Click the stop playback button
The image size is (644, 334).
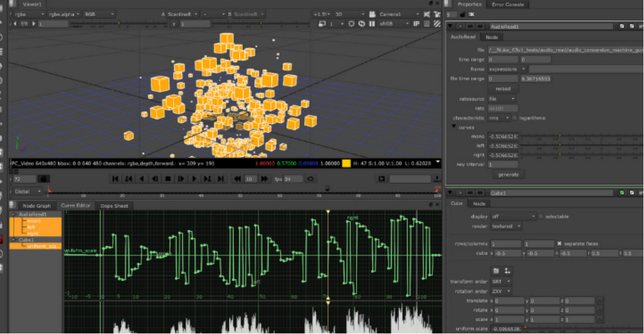click(x=168, y=179)
